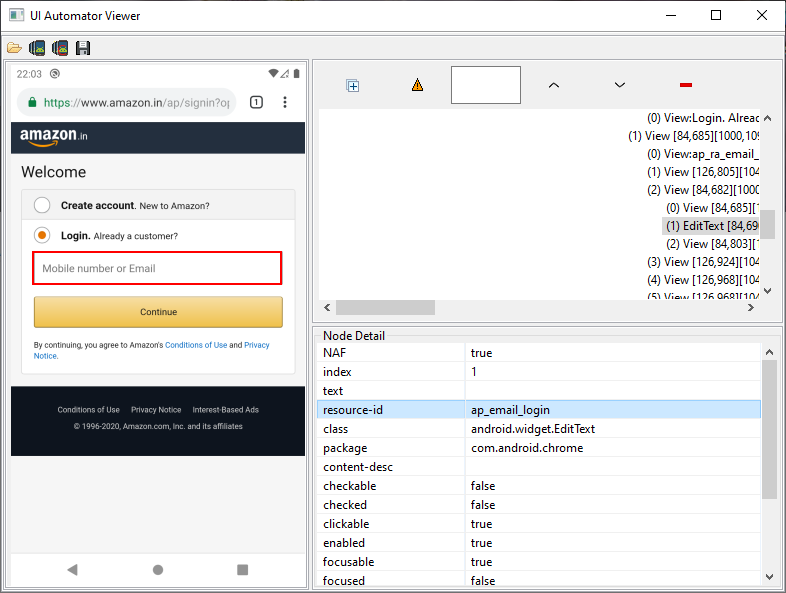This screenshot has width=786, height=593.
Task: Click the package value com.android.chrome
Action: coord(527,448)
